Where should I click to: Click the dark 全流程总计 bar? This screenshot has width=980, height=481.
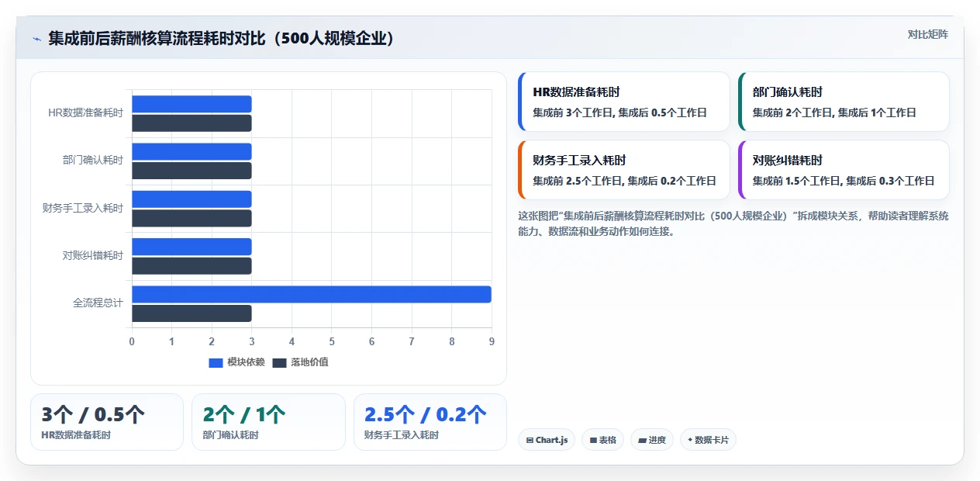click(x=192, y=313)
